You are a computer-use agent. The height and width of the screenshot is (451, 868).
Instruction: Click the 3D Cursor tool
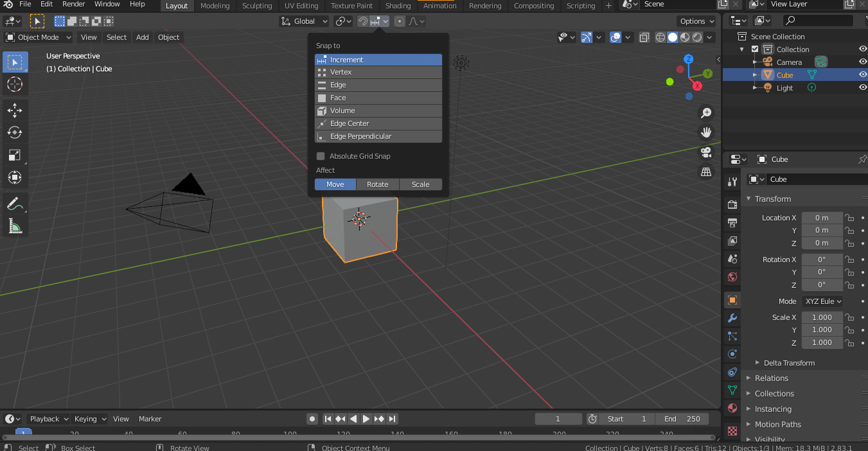(x=15, y=84)
